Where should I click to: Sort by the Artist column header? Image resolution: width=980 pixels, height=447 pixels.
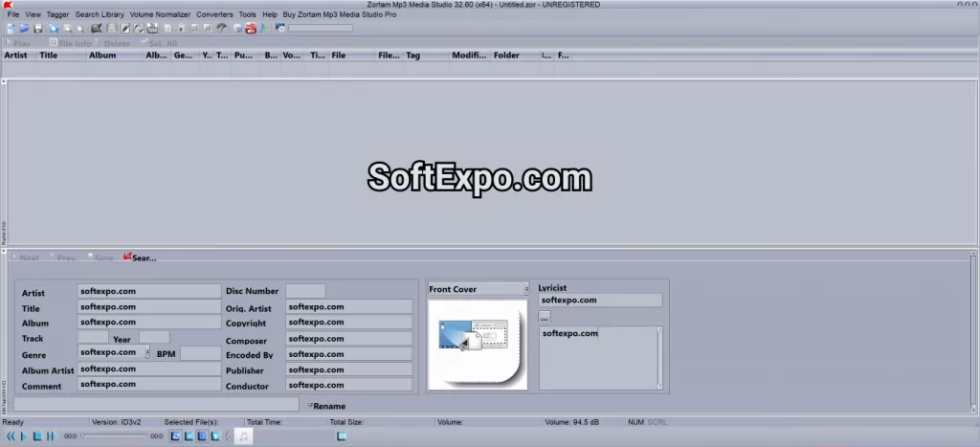(x=19, y=55)
